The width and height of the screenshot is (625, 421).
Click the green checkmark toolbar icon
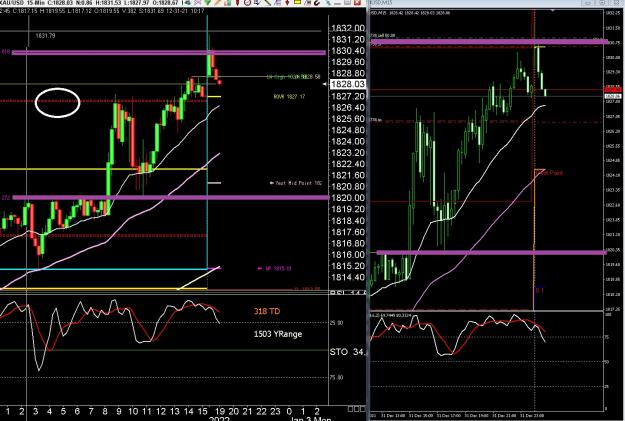(207, 2)
